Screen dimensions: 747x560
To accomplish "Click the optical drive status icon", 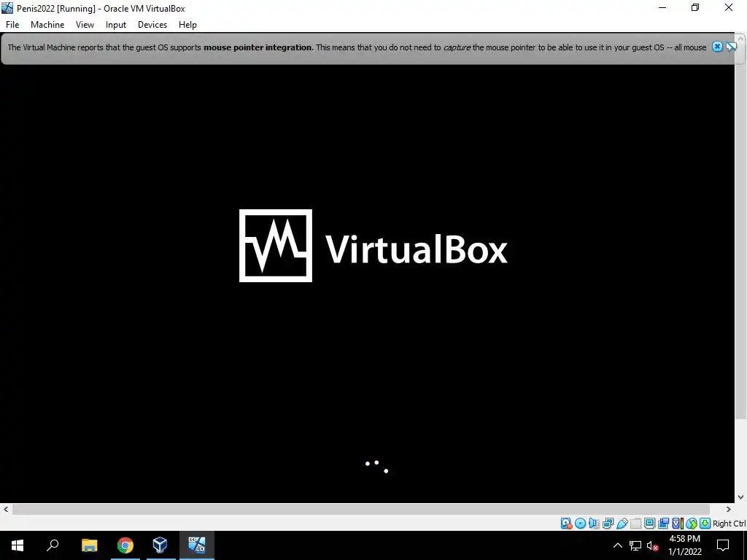I will tap(580, 524).
